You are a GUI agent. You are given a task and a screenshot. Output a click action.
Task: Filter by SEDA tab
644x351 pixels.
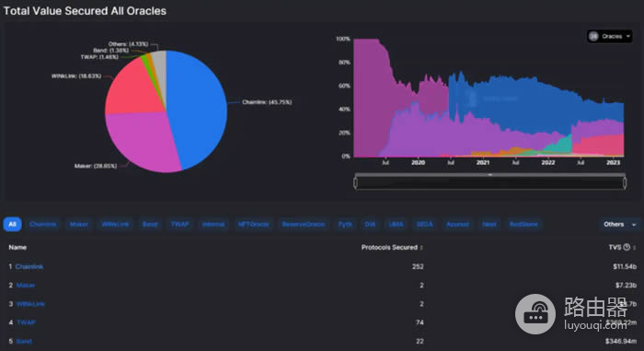pyautogui.click(x=425, y=224)
